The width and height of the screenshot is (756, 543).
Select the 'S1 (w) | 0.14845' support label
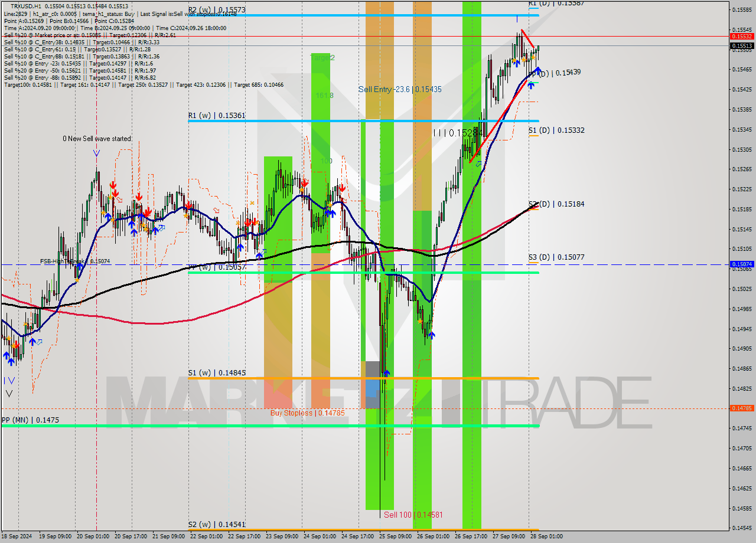click(x=217, y=373)
